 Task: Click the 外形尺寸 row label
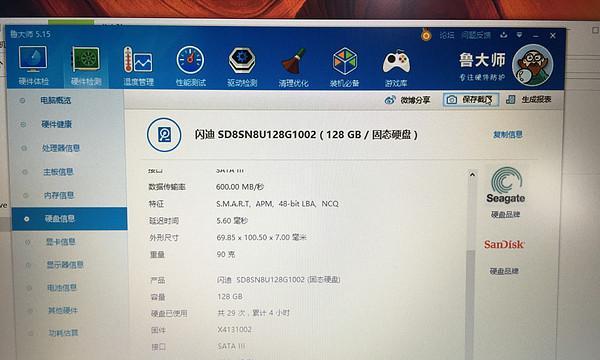164,238
